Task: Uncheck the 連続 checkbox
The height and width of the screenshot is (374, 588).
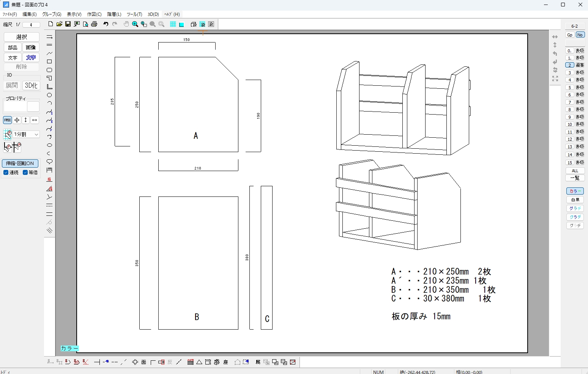Action: 6,173
